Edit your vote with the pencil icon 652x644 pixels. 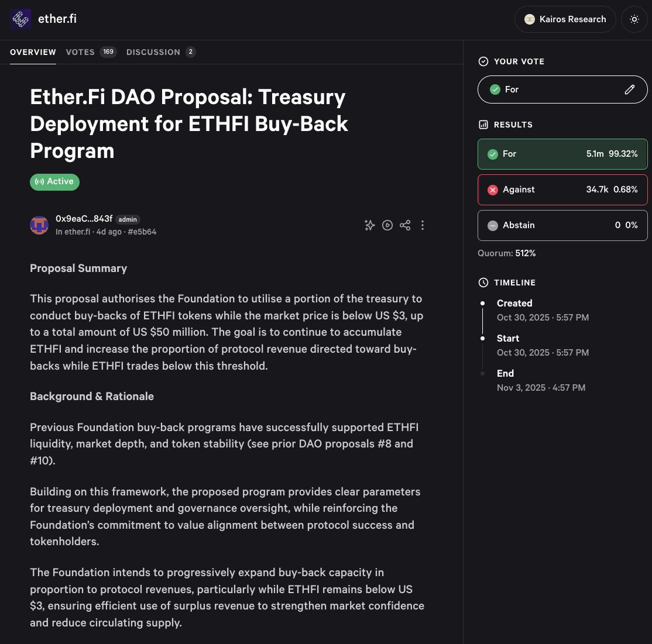click(630, 89)
